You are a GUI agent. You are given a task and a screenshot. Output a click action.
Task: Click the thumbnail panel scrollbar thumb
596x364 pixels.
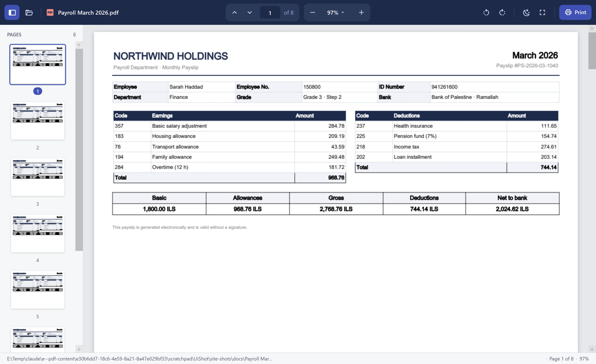(79, 150)
